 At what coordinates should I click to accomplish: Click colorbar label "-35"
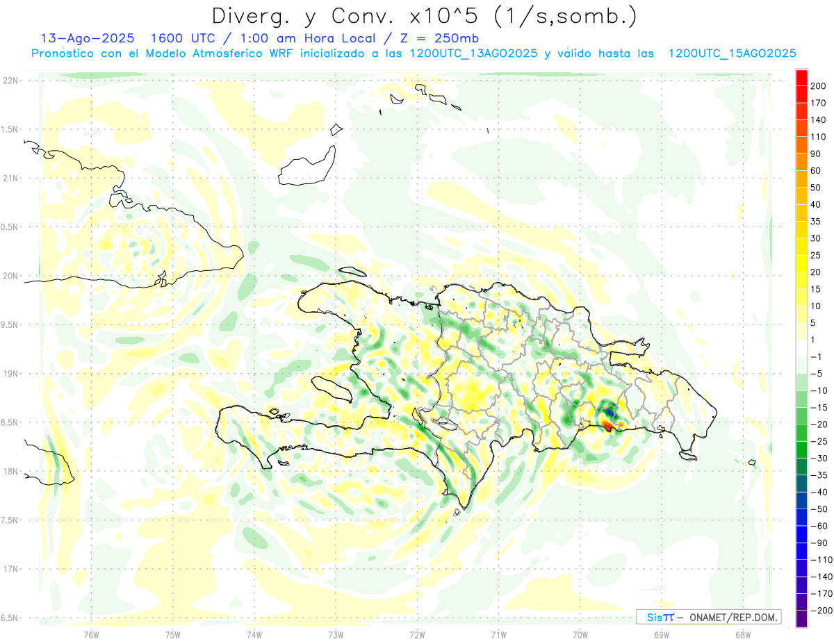coord(820,475)
